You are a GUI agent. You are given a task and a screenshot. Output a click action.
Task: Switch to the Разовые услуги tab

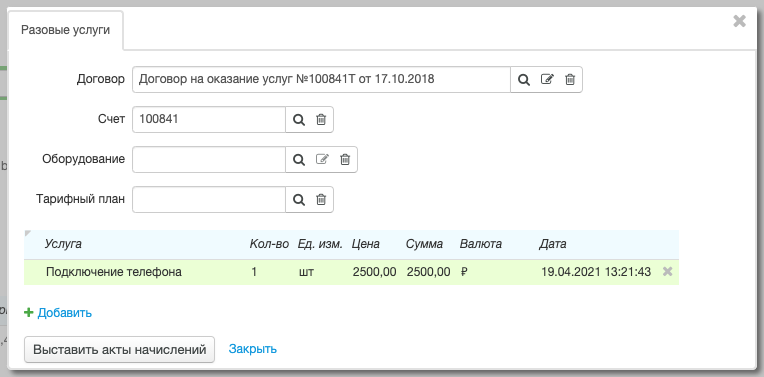[66, 30]
